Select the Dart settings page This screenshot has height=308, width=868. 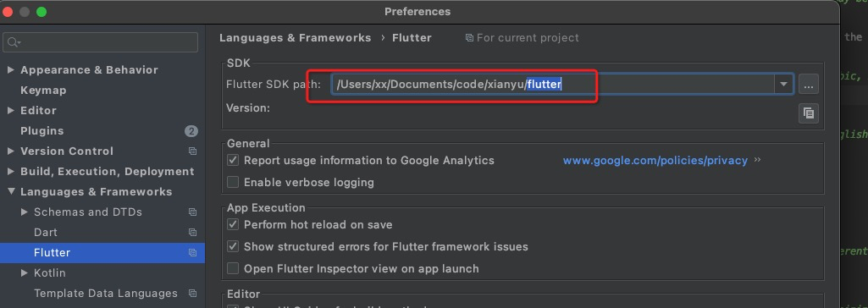point(46,232)
